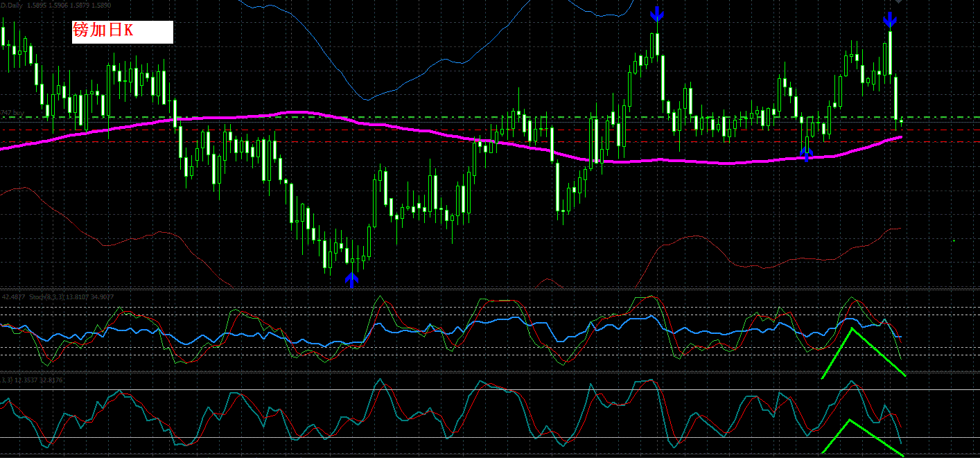The height and width of the screenshot is (460, 980).
Task: Select the blue up arrow below the lowest candles
Action: pos(352,279)
